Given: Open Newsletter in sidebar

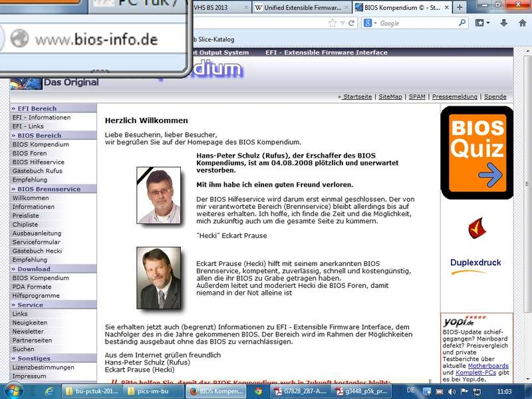Looking at the screenshot, I should 28,331.
